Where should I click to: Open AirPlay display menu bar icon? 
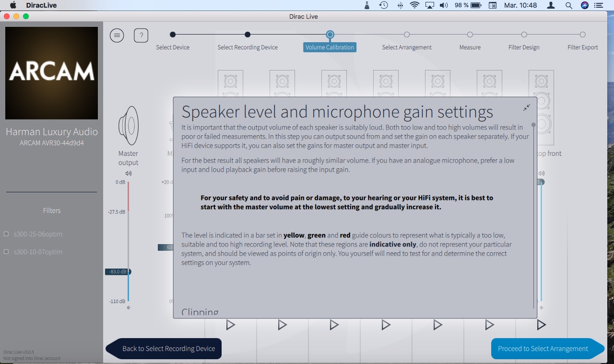click(430, 5)
